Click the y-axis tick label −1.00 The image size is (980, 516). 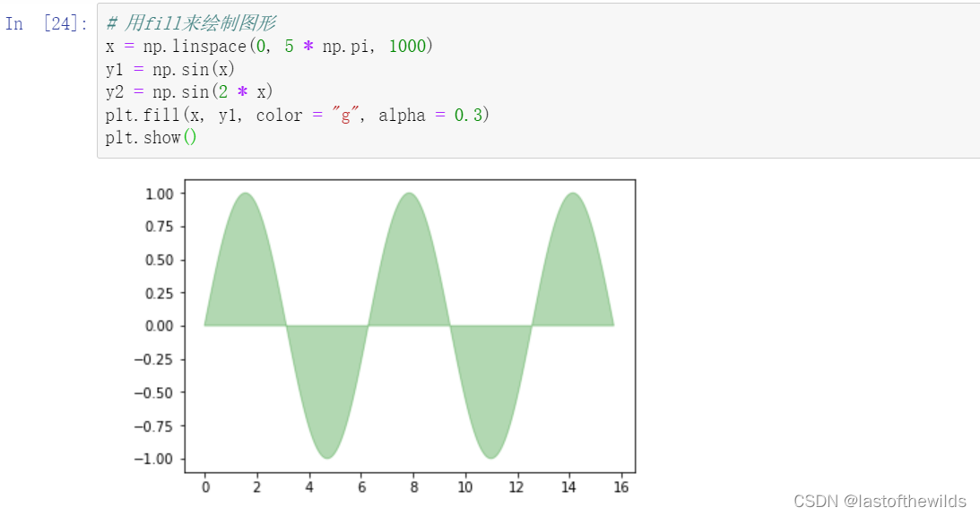(x=153, y=460)
